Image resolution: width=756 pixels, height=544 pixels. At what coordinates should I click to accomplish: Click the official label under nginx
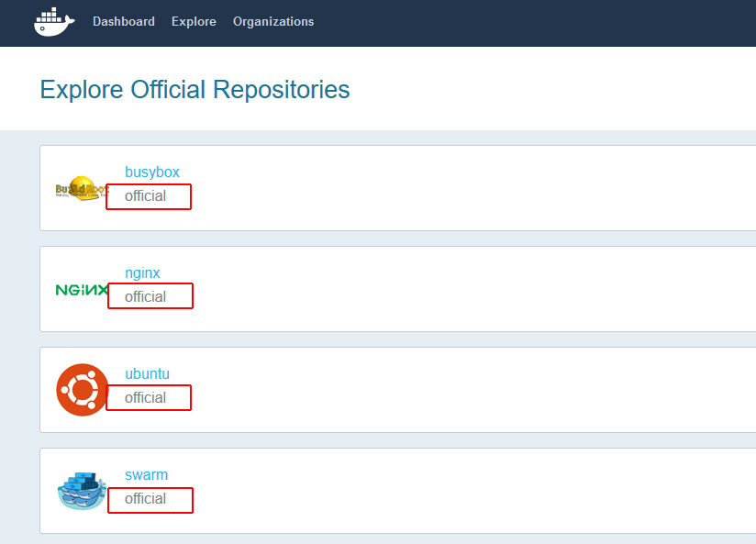146,296
